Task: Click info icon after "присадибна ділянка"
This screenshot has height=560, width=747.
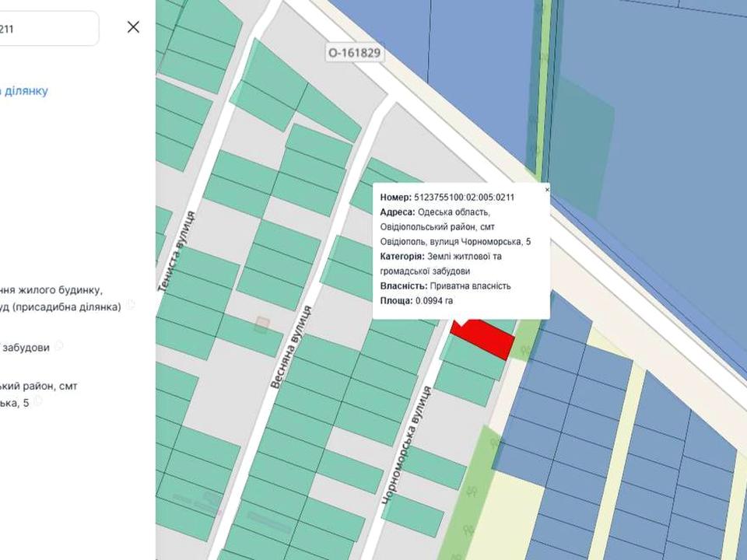Action: pyautogui.click(x=131, y=306)
